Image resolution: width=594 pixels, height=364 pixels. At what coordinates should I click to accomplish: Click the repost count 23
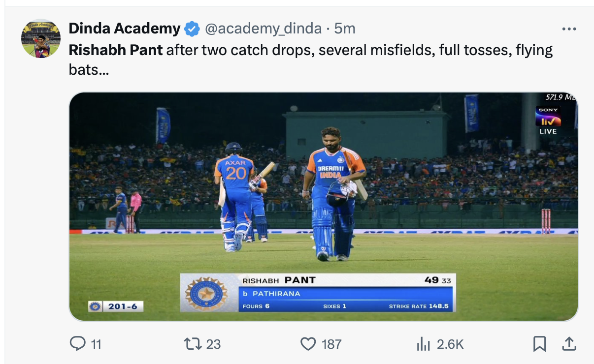tap(213, 344)
